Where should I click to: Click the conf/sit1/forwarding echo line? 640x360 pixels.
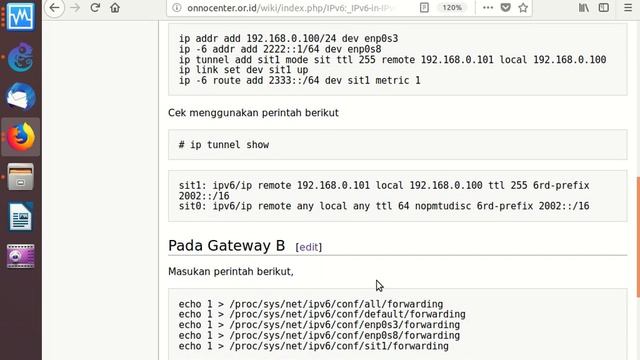[313, 346]
